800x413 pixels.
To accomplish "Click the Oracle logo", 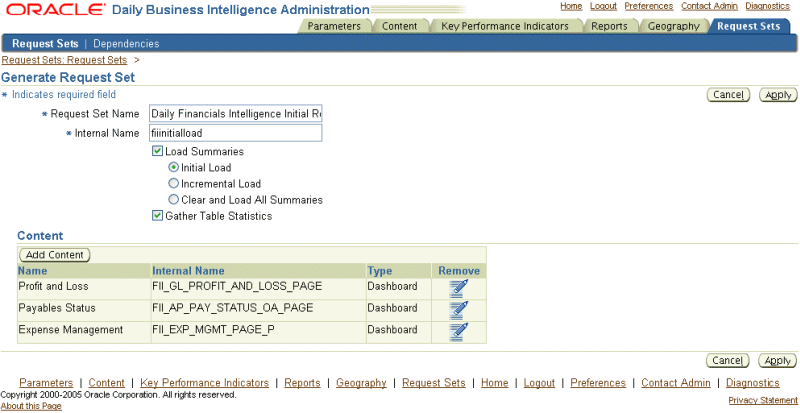I will pyautogui.click(x=55, y=10).
